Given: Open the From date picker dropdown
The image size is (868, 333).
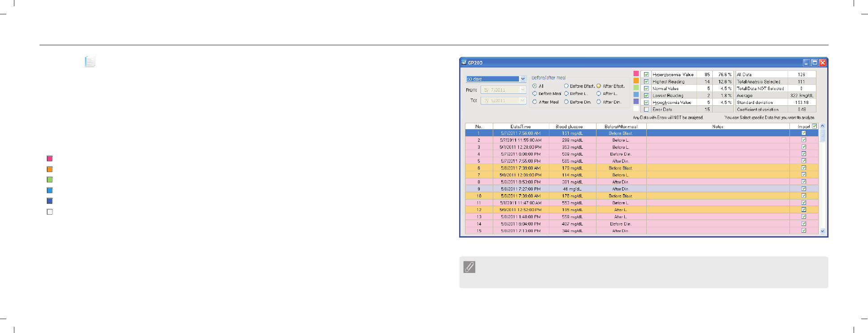Looking at the screenshot, I should 523,90.
